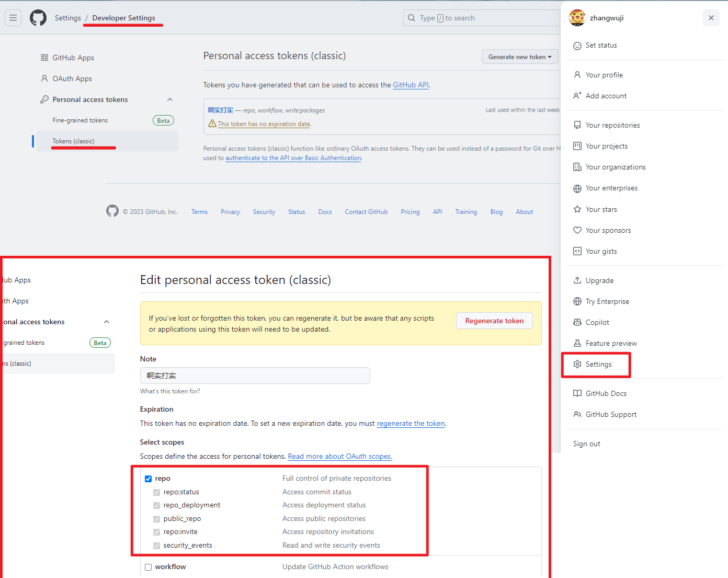728x578 pixels.
Task: Click the GitHub Octocat logo in header
Action: (x=38, y=18)
